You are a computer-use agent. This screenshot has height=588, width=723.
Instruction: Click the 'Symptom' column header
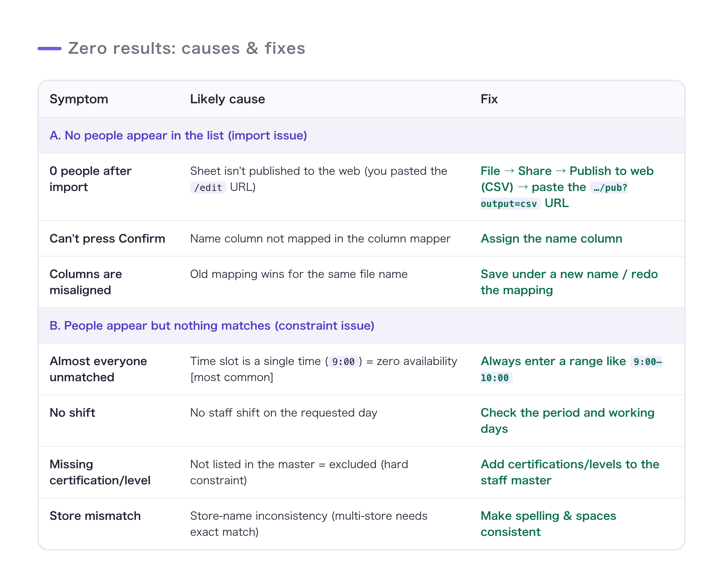[79, 99]
